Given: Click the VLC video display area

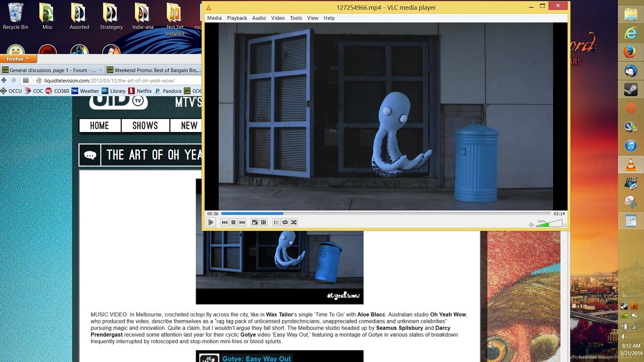Looking at the screenshot, I should click(386, 116).
